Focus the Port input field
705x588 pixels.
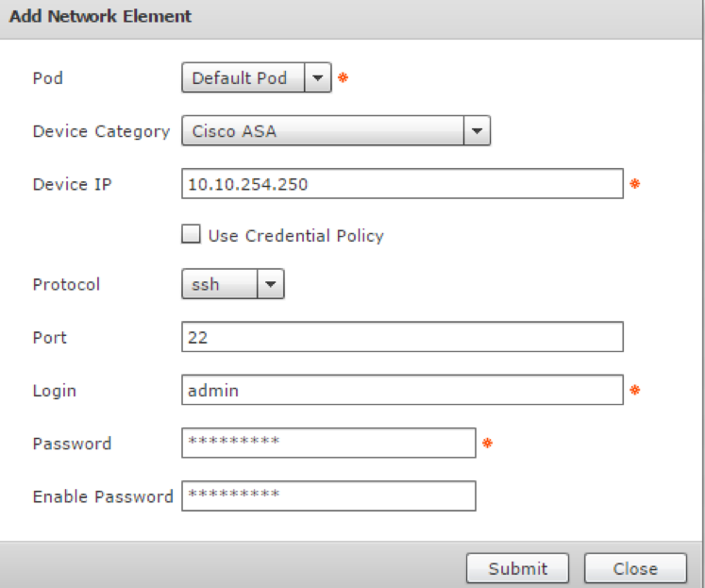click(401, 337)
